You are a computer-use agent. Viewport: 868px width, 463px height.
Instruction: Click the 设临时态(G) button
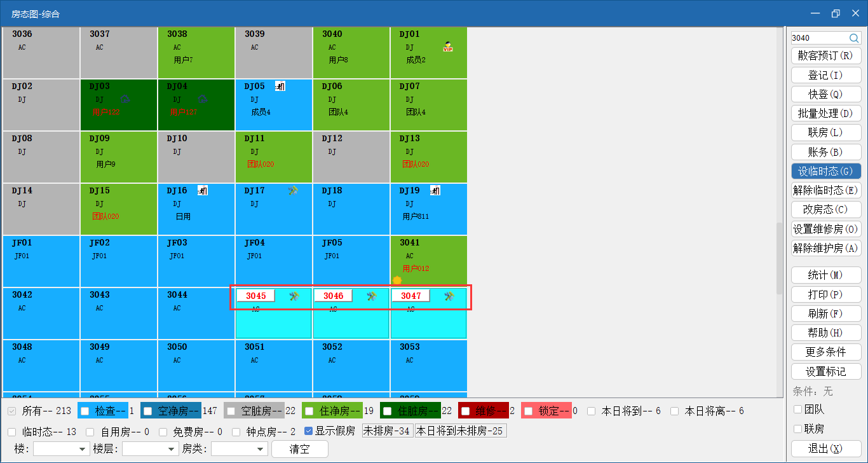[826, 171]
